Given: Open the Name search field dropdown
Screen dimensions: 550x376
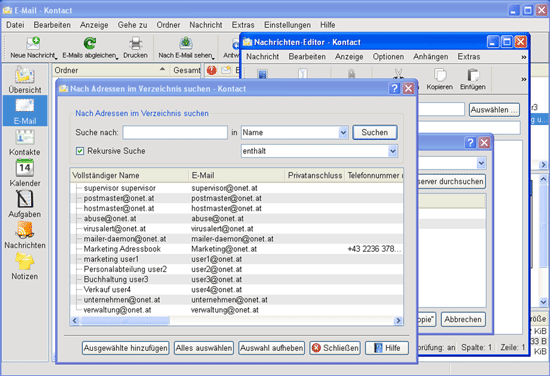Looking at the screenshot, I should pyautogui.click(x=343, y=133).
